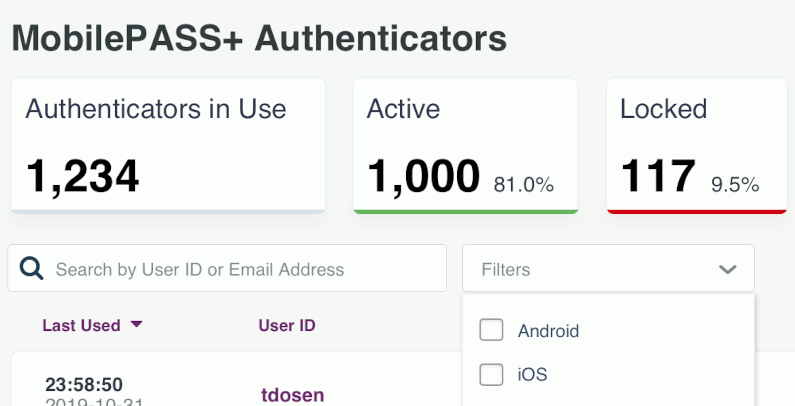Viewport: 795px width, 406px height.
Task: Click the 81.0% active percentage
Action: (524, 185)
